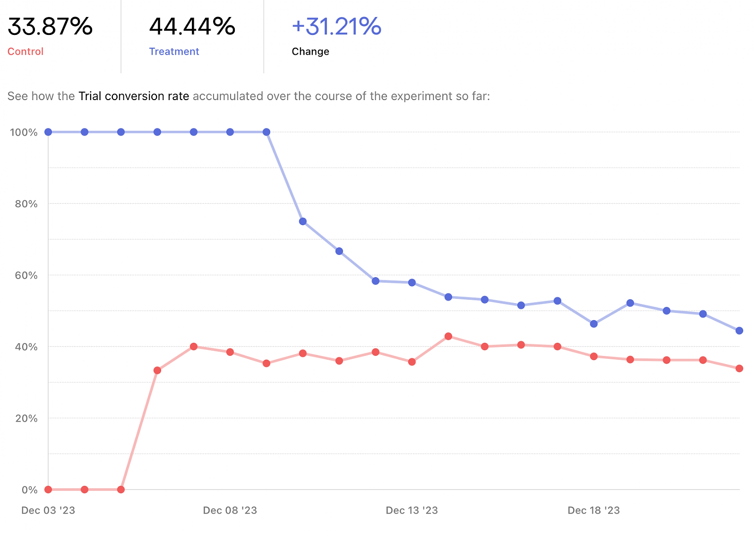Viewport: 756px width, 533px height.
Task: Click the Treatment label under 44.44%
Action: click(174, 51)
